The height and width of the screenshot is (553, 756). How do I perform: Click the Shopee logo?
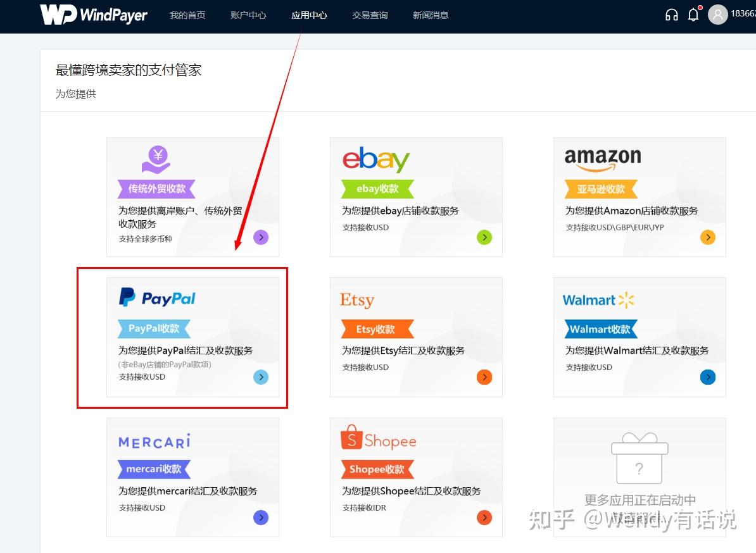point(379,438)
